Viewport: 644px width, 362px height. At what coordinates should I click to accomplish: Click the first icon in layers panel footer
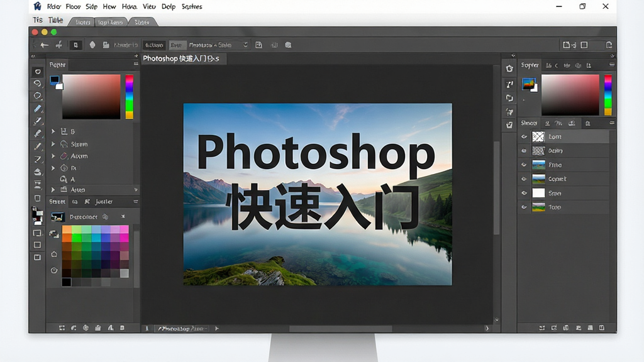click(542, 328)
